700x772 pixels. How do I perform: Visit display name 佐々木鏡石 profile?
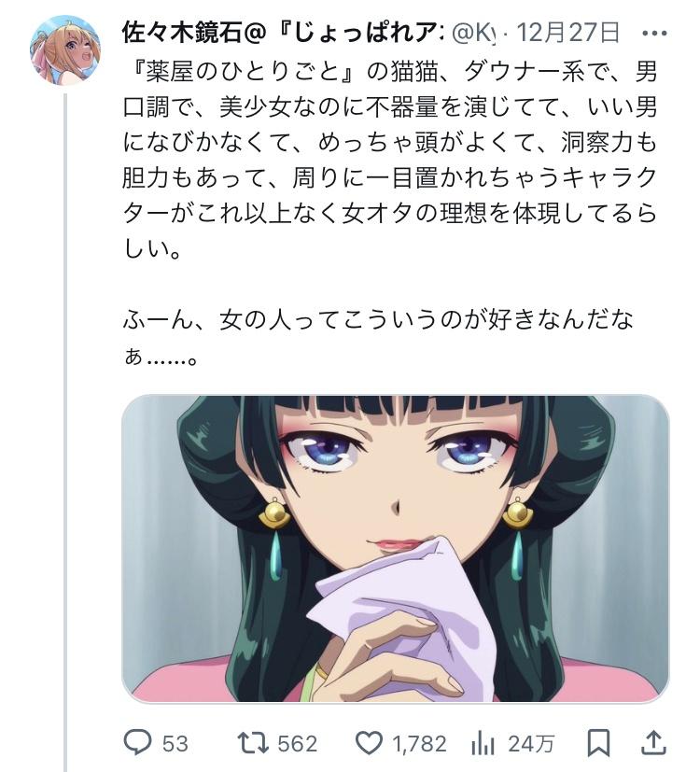(x=194, y=33)
